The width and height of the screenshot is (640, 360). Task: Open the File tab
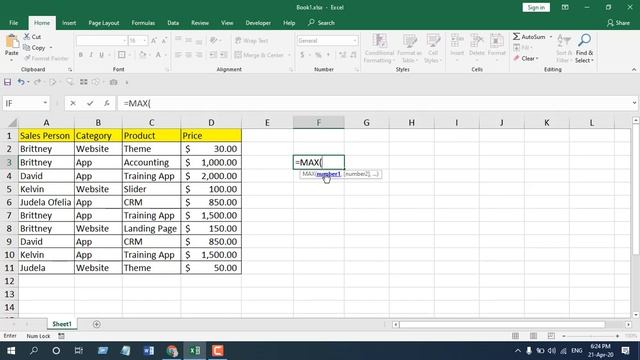click(x=13, y=23)
